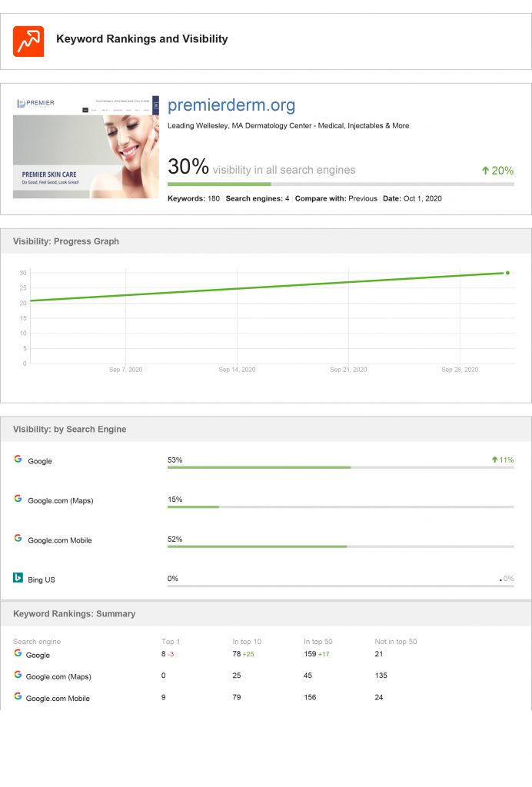Screen dimensions: 532x787
Task: Click Google's Not in top 50 value '21'
Action: 379,654
